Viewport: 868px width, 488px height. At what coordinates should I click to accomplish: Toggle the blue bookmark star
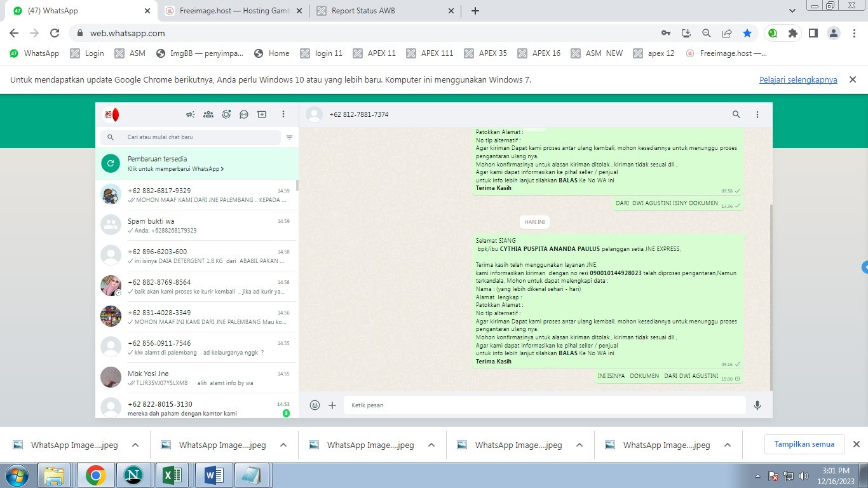coord(747,33)
